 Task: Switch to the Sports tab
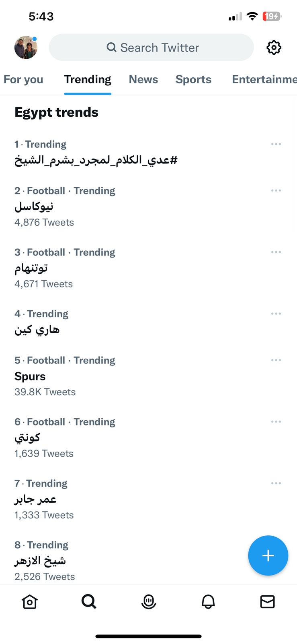click(x=193, y=79)
